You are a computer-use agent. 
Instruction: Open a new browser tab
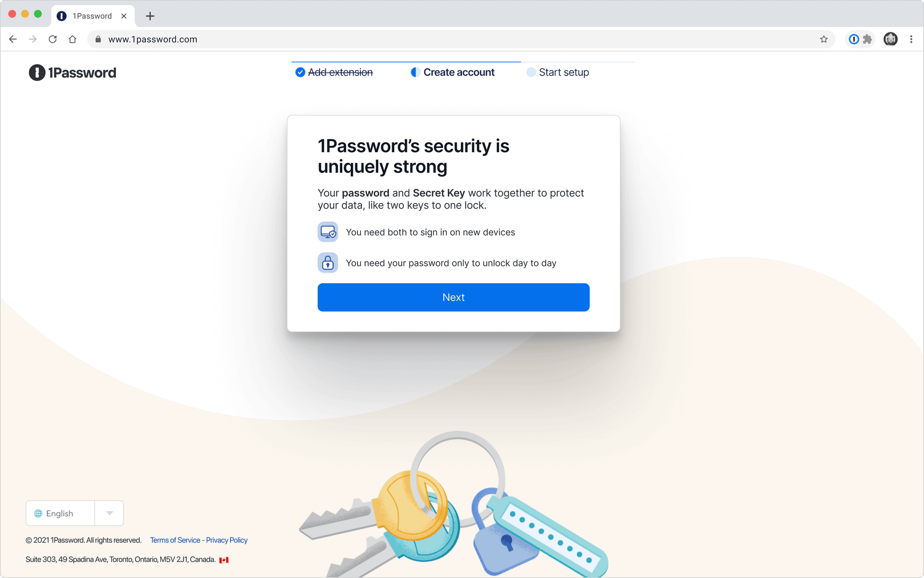(150, 16)
